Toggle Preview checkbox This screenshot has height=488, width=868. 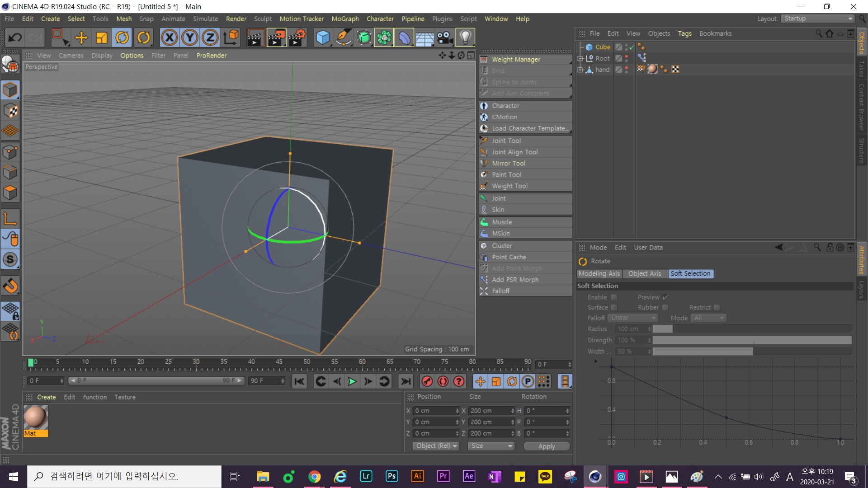pos(665,297)
